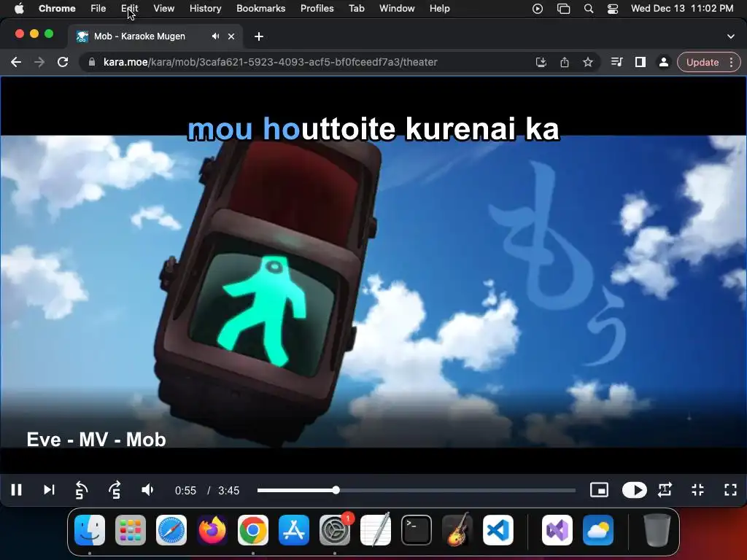Go forward using the browser forward arrow
The width and height of the screenshot is (747, 560).
39,62
